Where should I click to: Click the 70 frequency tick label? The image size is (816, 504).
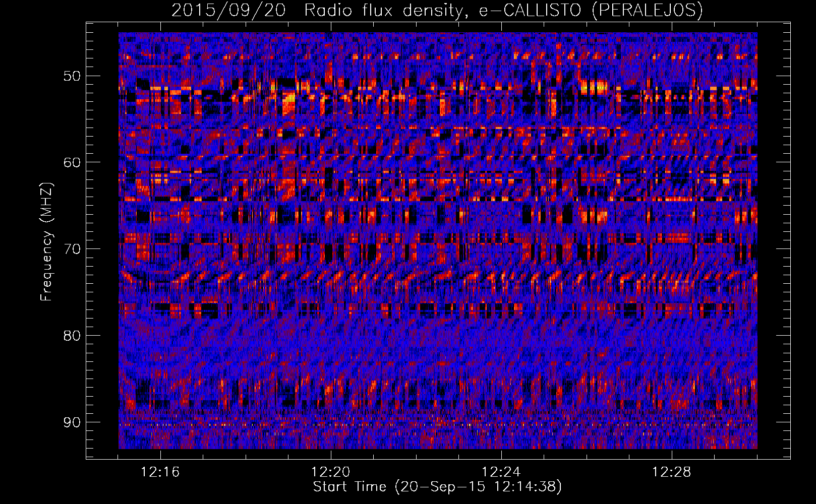72,249
